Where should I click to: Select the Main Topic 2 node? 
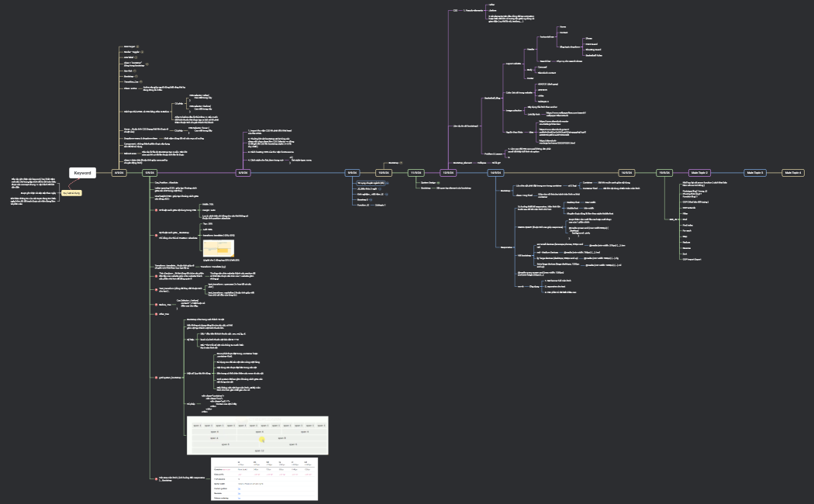699,173
